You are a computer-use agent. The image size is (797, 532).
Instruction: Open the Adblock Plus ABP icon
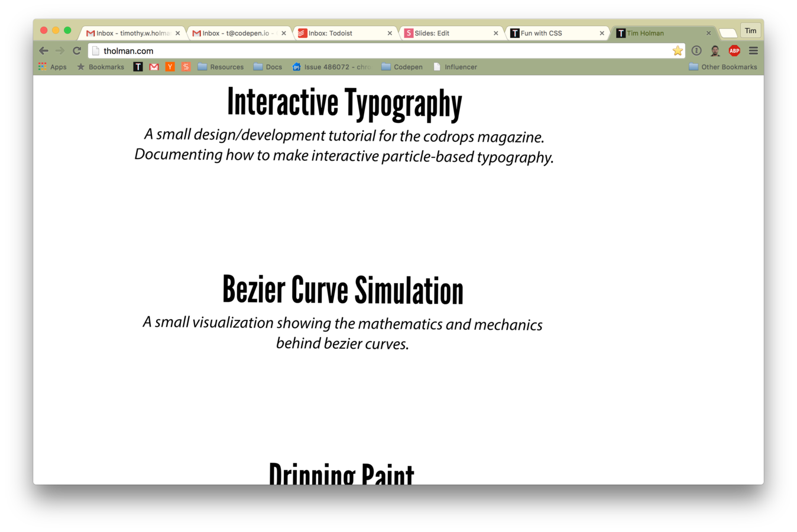[x=734, y=51]
